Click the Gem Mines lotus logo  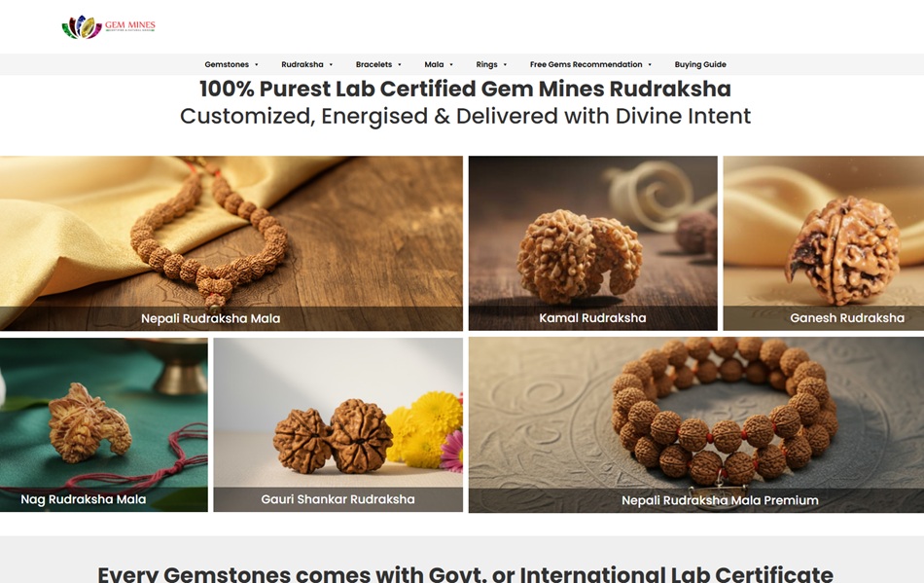point(108,26)
